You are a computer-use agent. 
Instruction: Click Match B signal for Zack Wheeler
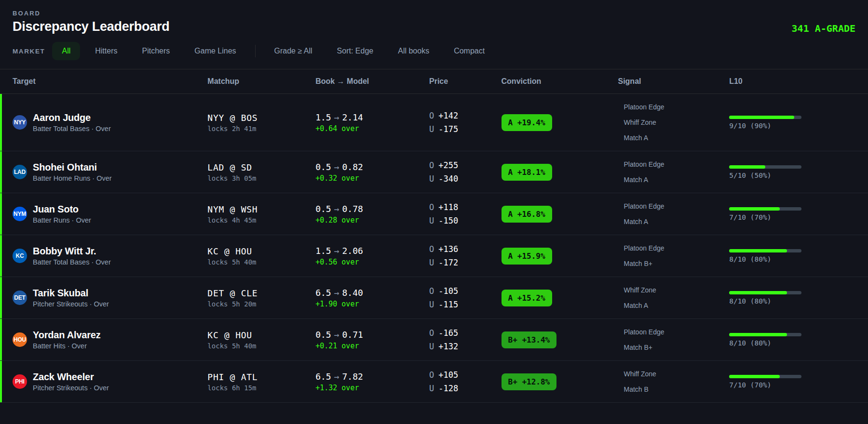636,389
